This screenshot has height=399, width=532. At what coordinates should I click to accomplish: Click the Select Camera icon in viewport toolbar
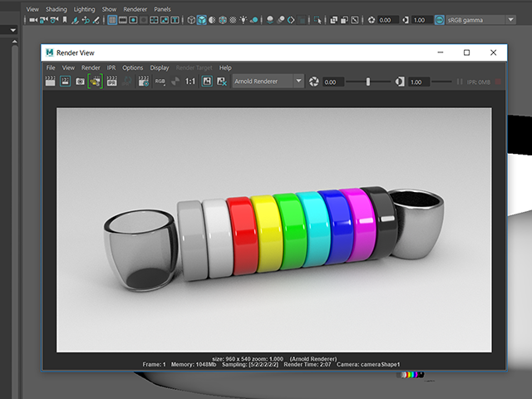tap(33, 20)
